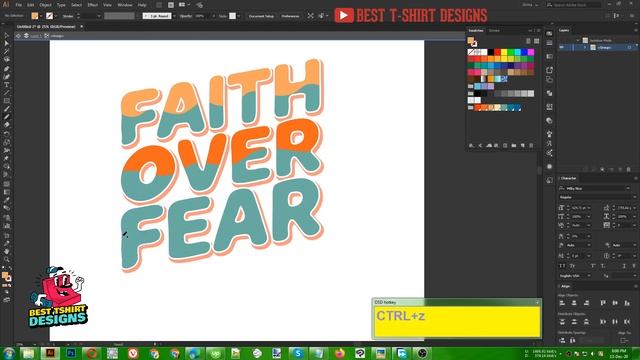Open the Type menu

(x=61, y=5)
